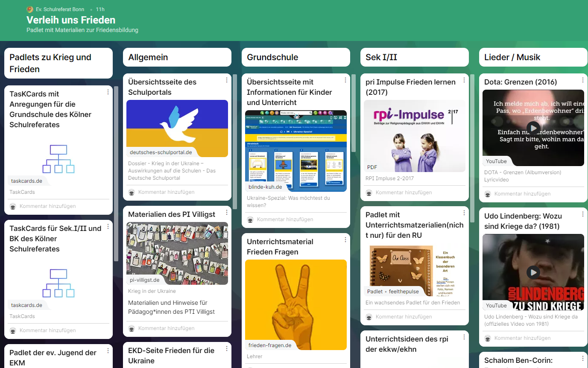Click DOTA - Grenzen (Albumversion) Lyricvideo caption
588x368 pixels.
[x=523, y=176]
